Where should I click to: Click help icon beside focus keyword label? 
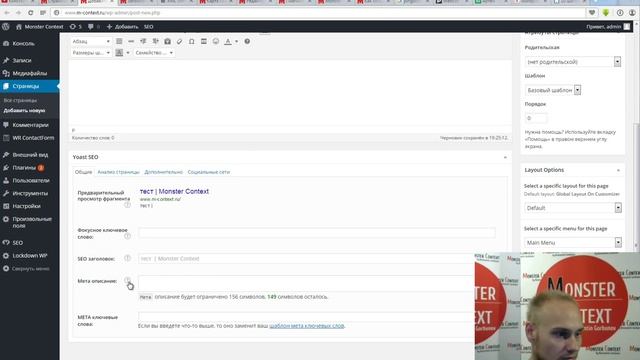click(x=127, y=236)
